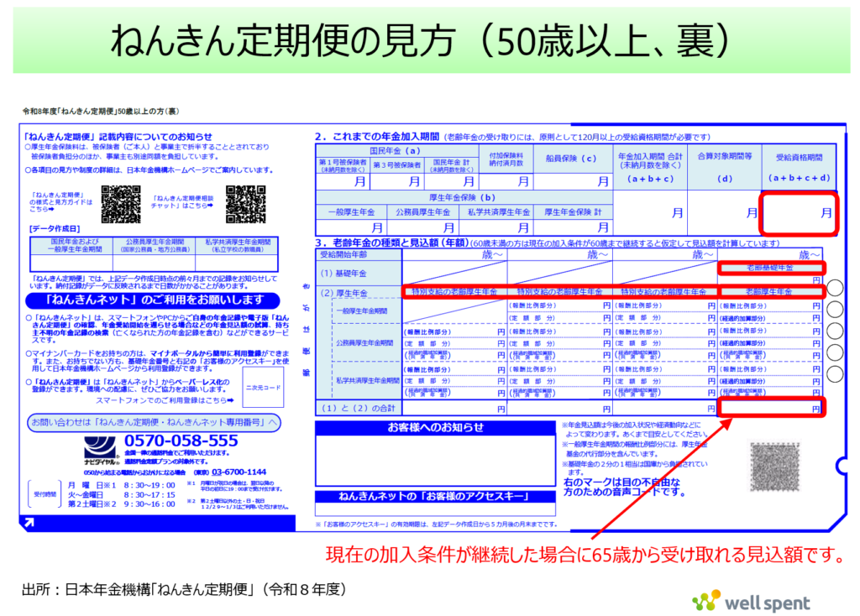Click the red-outlined total amount field
The width and height of the screenshot is (860, 616).
tap(772, 408)
